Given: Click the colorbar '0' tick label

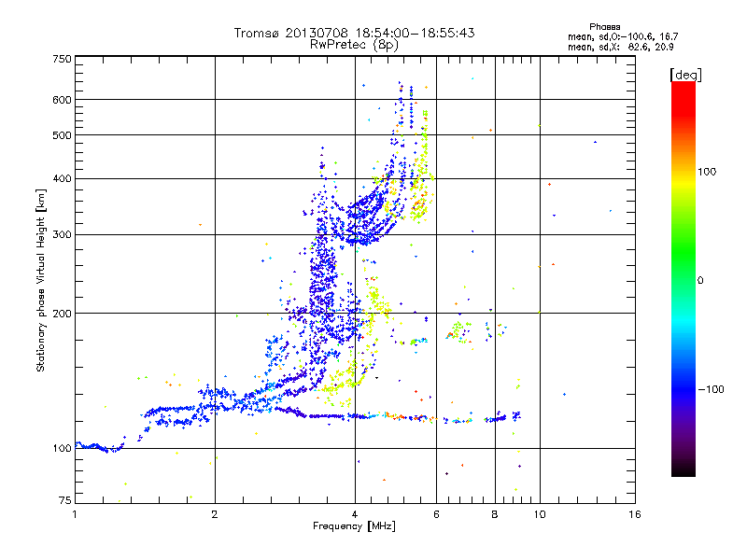Looking at the screenshot, I should click(x=700, y=281).
